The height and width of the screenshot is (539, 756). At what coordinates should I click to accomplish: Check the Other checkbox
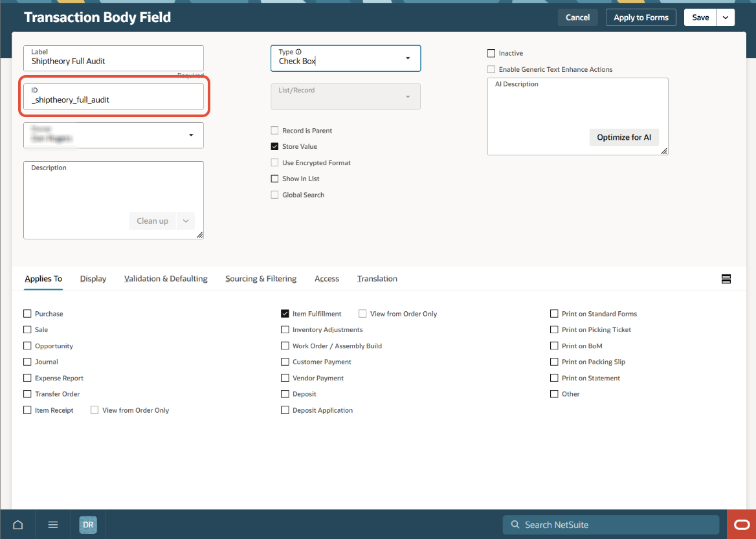tap(555, 394)
